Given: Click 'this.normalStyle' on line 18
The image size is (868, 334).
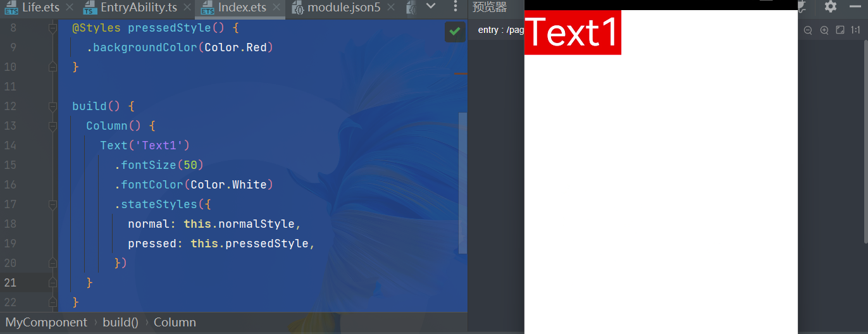Looking at the screenshot, I should click(239, 224).
